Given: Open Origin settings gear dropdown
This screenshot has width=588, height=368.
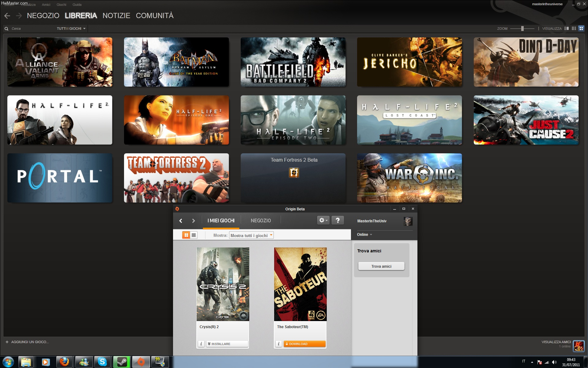Looking at the screenshot, I should click(x=323, y=220).
